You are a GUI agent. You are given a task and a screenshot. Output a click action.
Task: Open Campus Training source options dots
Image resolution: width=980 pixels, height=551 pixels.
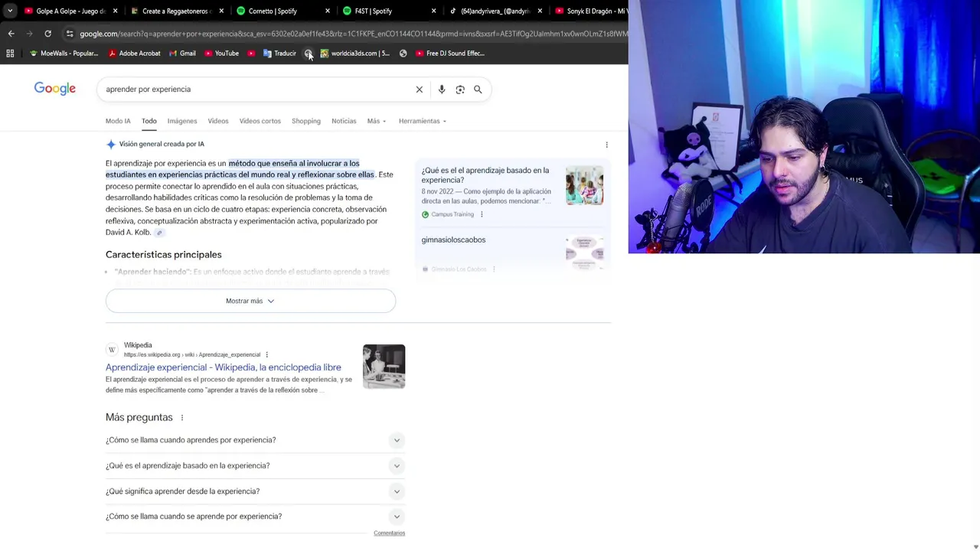pos(482,214)
